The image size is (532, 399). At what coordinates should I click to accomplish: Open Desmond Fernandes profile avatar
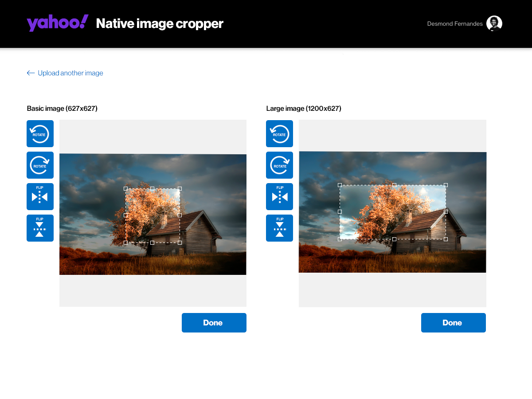coord(494,23)
